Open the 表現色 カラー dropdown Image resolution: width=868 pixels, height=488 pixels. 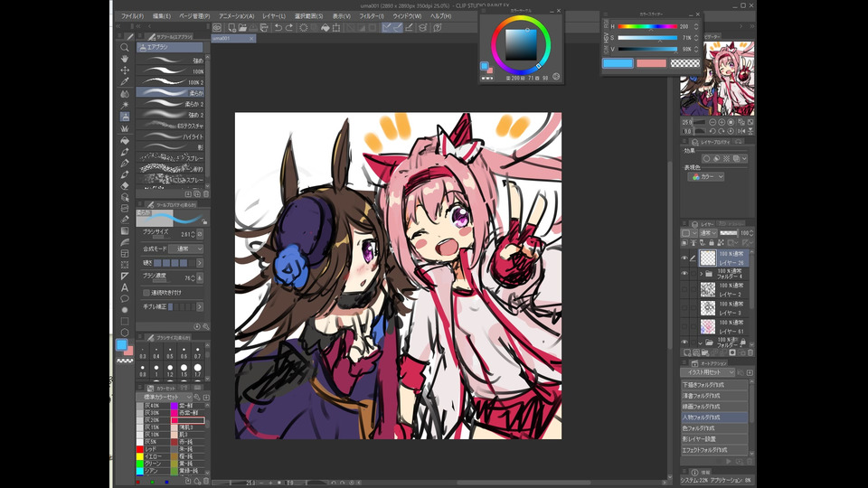706,176
